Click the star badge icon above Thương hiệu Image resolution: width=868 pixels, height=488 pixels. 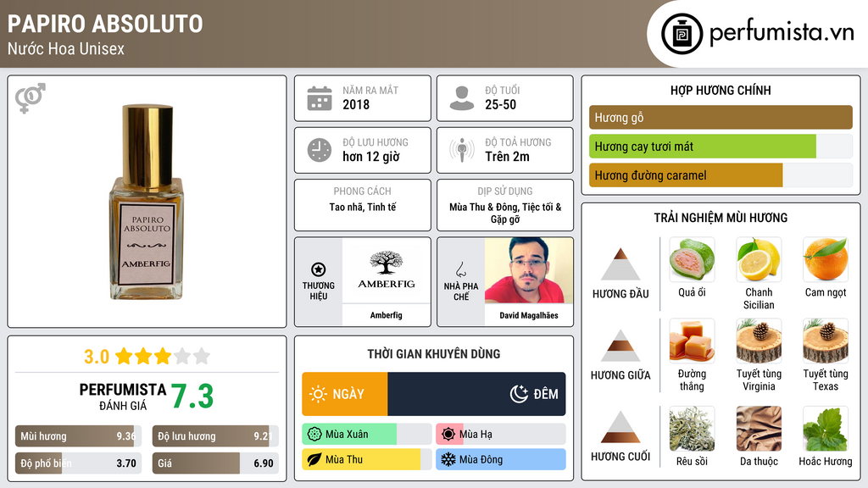click(319, 269)
